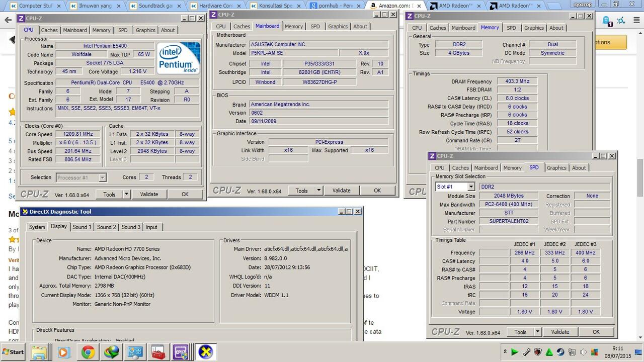Click OK in CPU-Z Mainboard window
Screen dimensions: 644x362
point(378,191)
